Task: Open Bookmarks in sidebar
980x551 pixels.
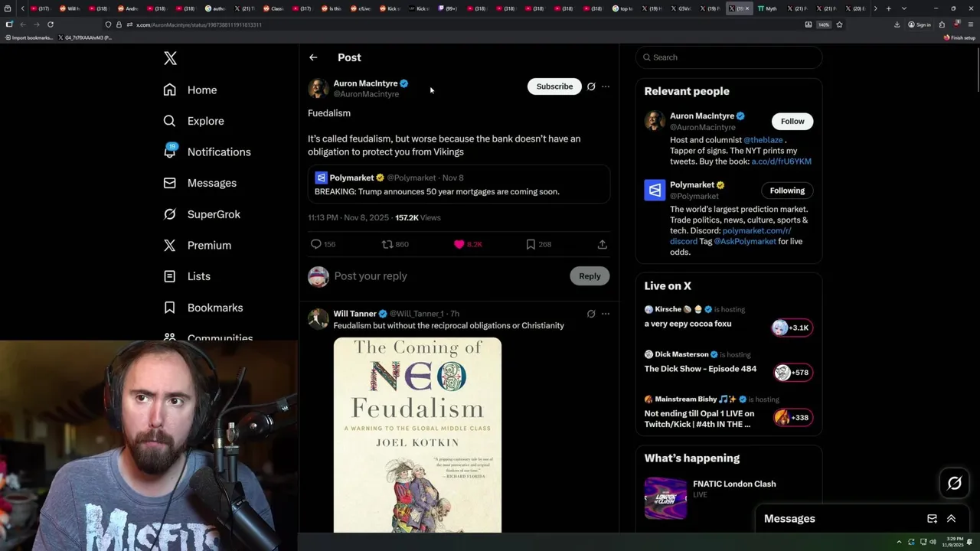Action: coord(203,308)
